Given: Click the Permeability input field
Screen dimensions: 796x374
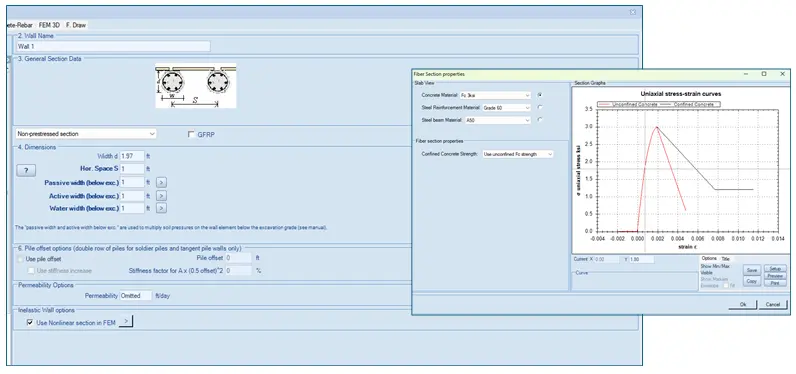Looking at the screenshot, I should [136, 295].
